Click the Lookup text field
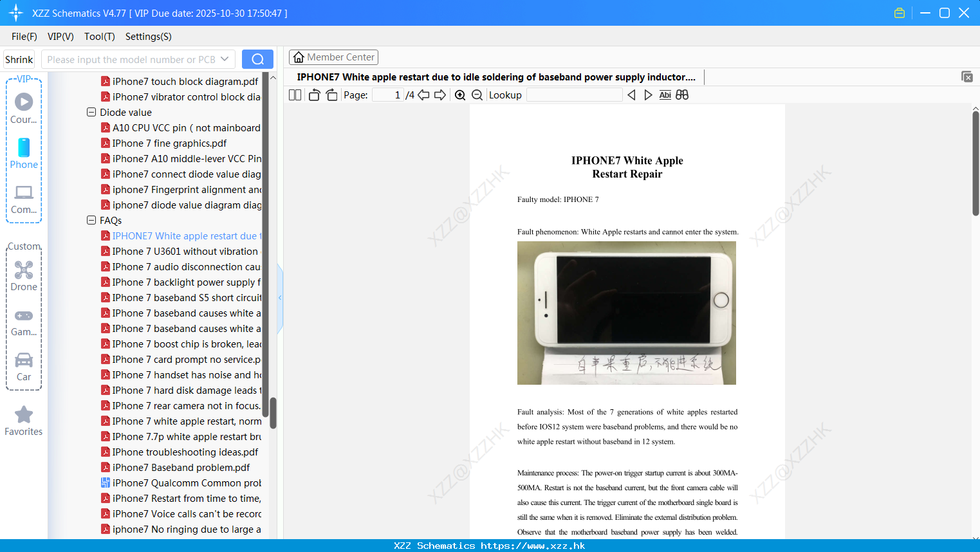 [574, 95]
